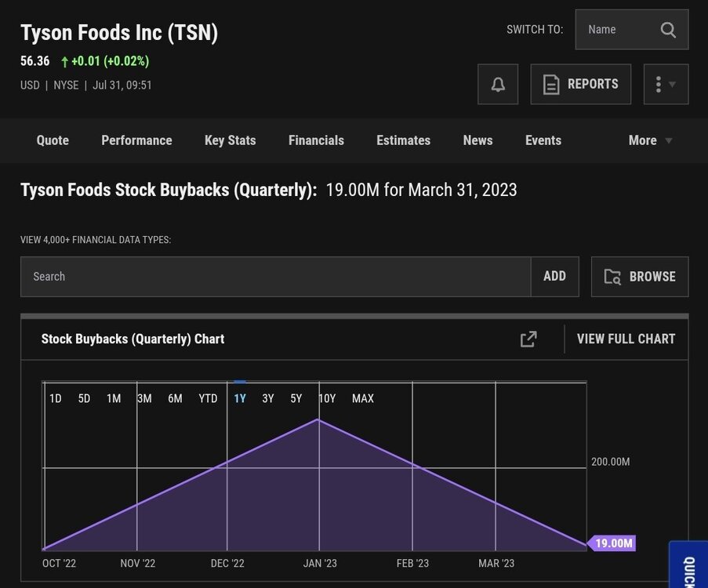The width and height of the screenshot is (708, 588).
Task: Open the Reports document button
Action: [x=581, y=85]
